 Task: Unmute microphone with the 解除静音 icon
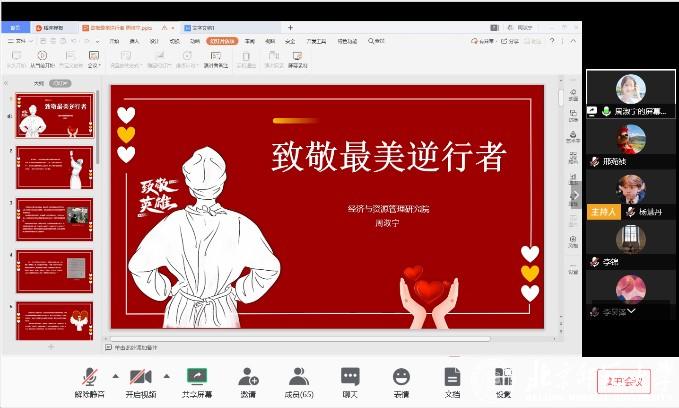click(x=89, y=377)
